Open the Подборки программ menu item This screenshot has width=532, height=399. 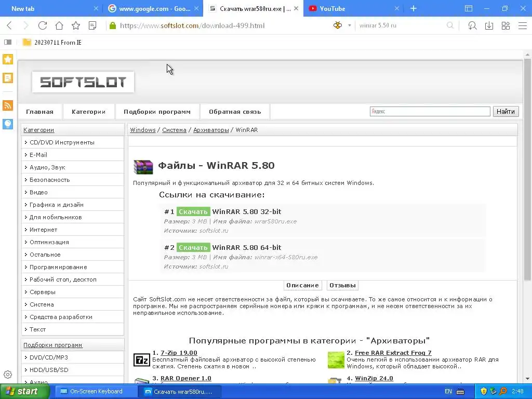157,112
